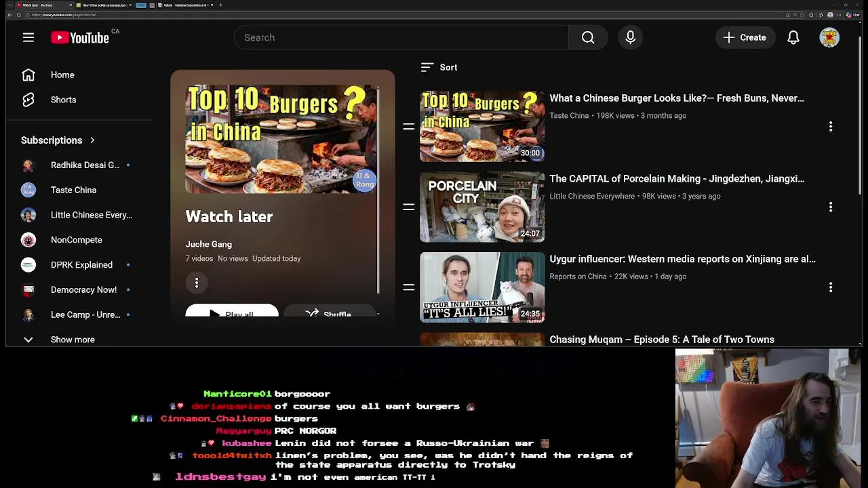Open Radhika Desai channel avatar

click(28, 165)
